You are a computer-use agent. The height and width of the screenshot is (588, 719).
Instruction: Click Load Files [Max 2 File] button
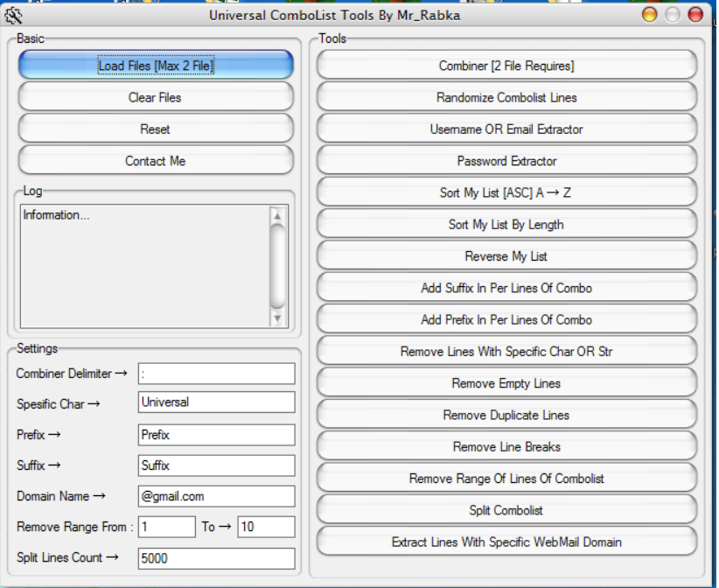pos(156,66)
